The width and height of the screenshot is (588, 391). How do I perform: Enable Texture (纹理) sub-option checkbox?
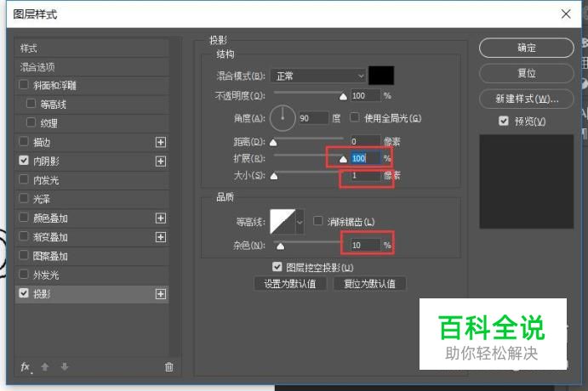pyautogui.click(x=31, y=122)
